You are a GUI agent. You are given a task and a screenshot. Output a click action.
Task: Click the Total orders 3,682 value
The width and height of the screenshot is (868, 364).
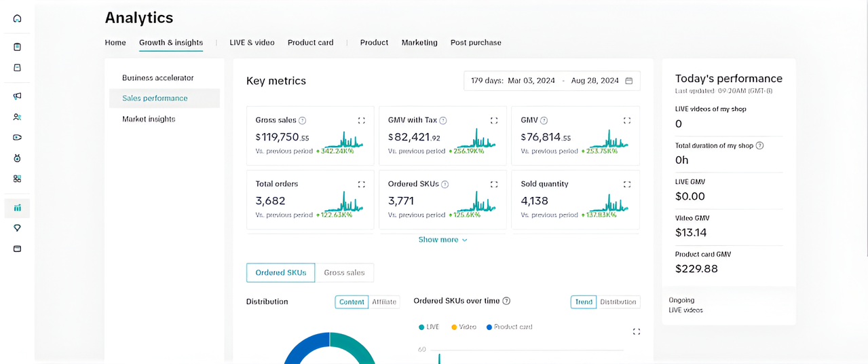click(270, 201)
